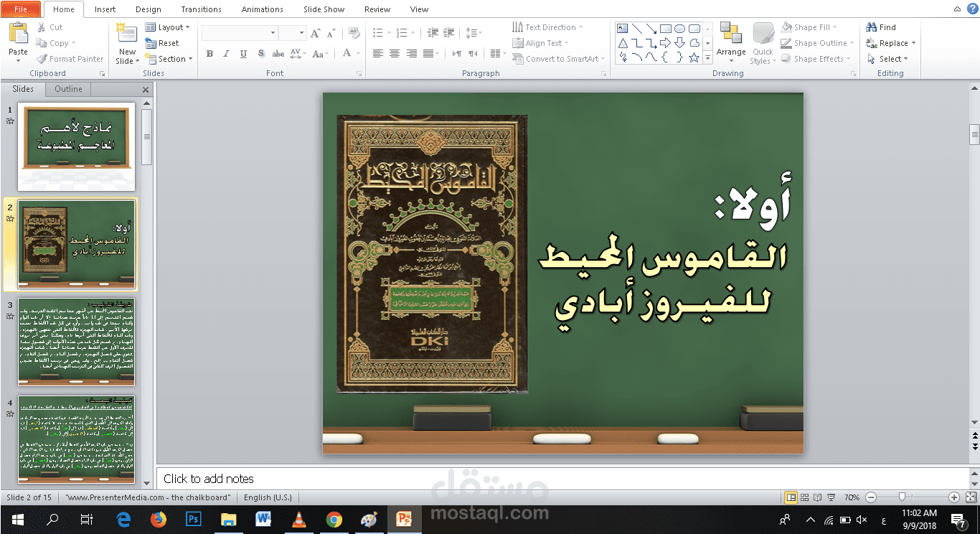Select slide 1 thumbnail
Screen dimensions: 980x534
[x=76, y=147]
